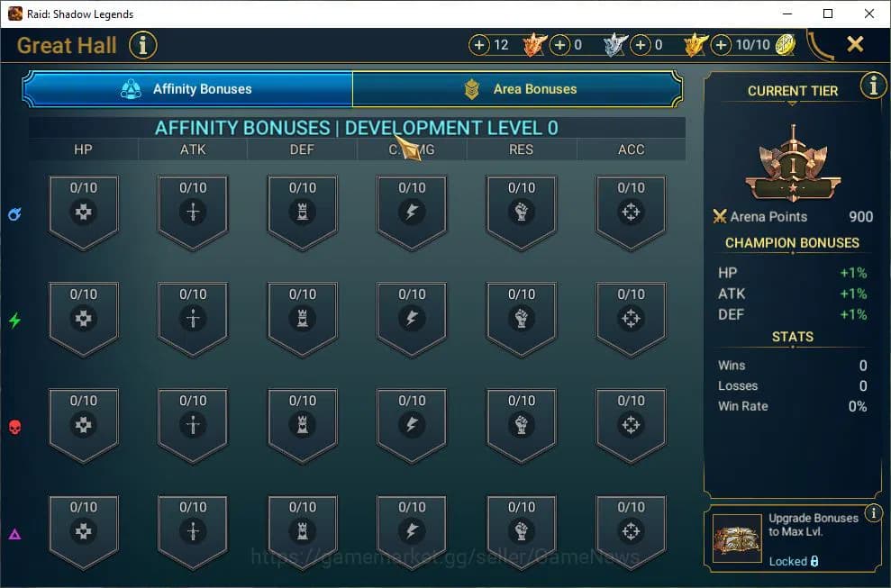Image resolution: width=891 pixels, height=588 pixels.
Task: Select Force affinity C.DMG bonus shield
Action: [412, 426]
